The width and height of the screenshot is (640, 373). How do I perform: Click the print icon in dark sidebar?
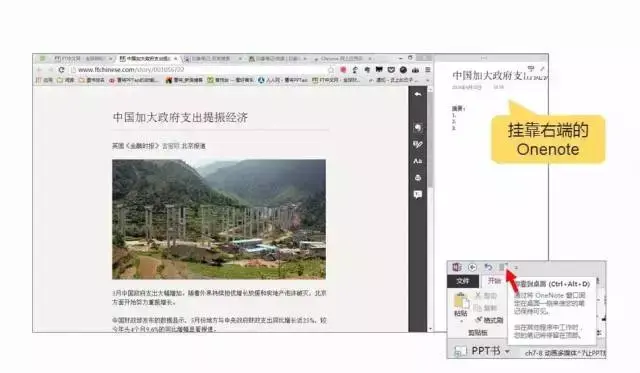pyautogui.click(x=418, y=178)
